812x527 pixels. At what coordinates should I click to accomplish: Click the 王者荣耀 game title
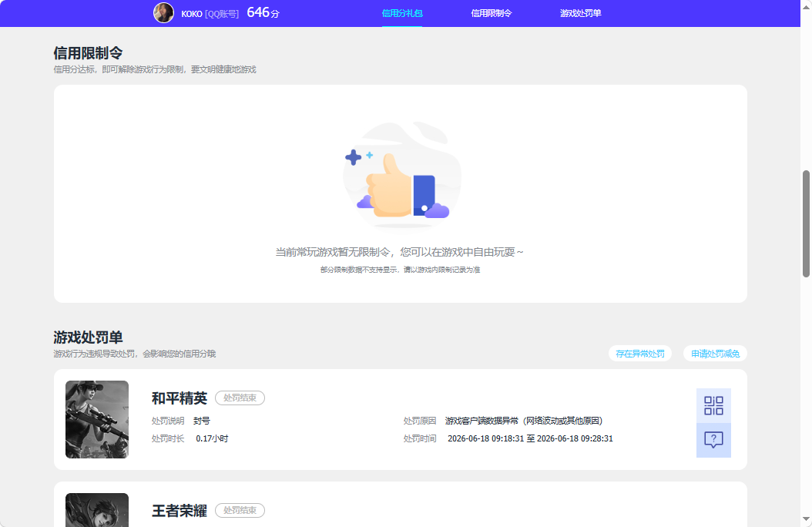tap(180, 511)
